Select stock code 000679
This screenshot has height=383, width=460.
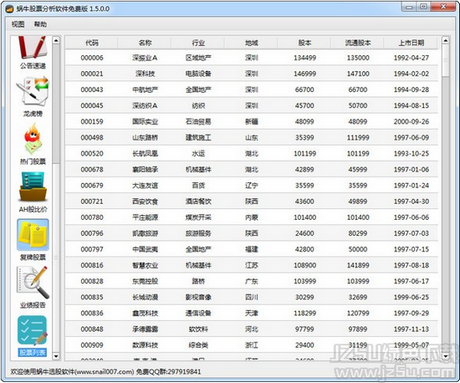(92, 185)
